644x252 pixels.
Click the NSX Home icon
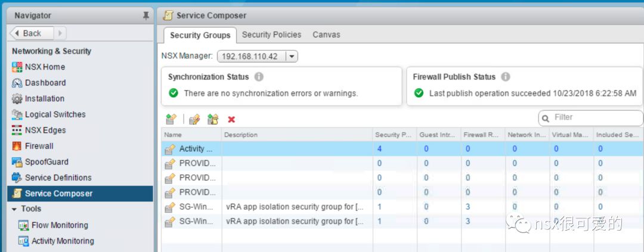click(17, 67)
